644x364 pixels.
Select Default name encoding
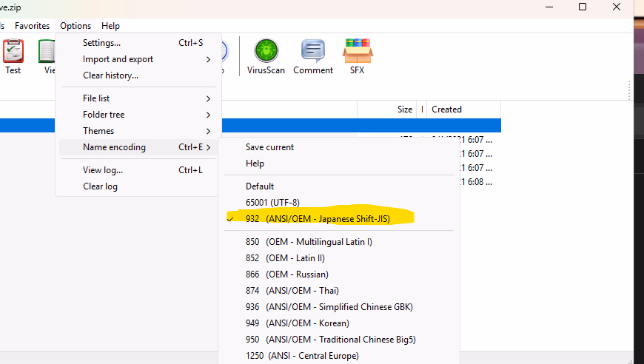click(x=260, y=186)
